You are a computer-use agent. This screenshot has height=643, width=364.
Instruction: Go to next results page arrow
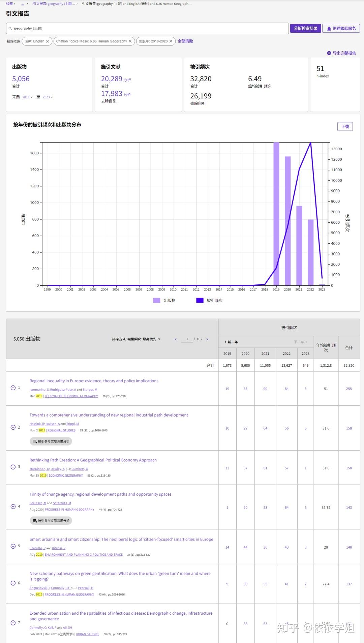tap(207, 339)
